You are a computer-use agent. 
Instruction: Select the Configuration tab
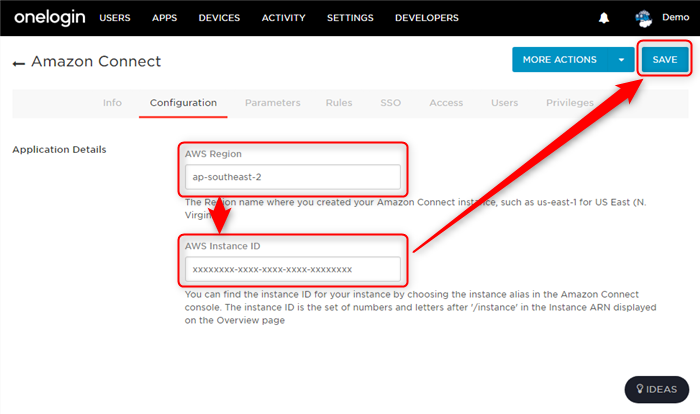pyautogui.click(x=183, y=103)
